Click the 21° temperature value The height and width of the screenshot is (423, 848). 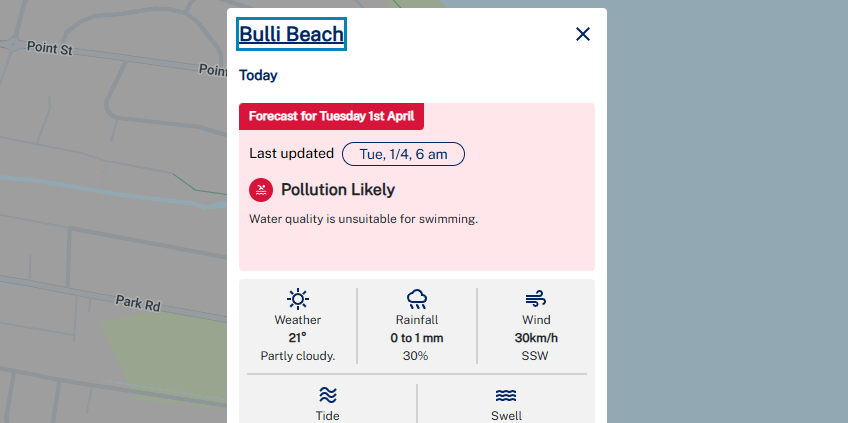point(297,338)
